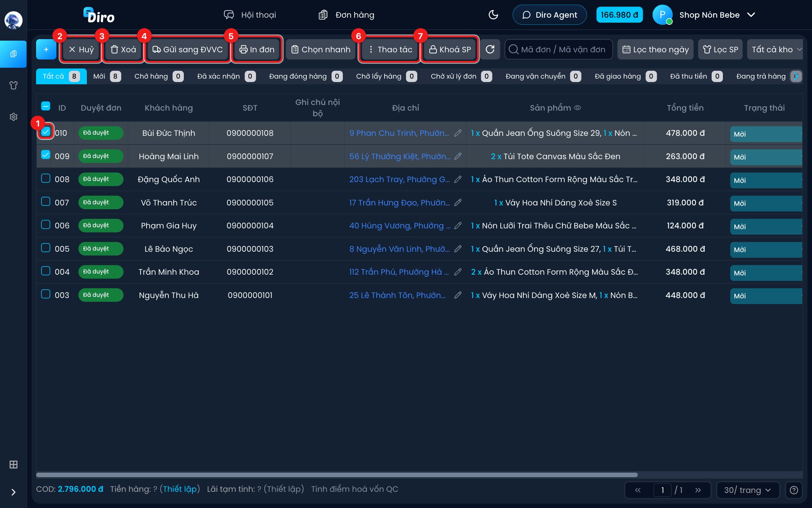Edit address for Bùi Đức Thịnh pencil icon
This screenshot has height=508, width=812.
click(458, 133)
